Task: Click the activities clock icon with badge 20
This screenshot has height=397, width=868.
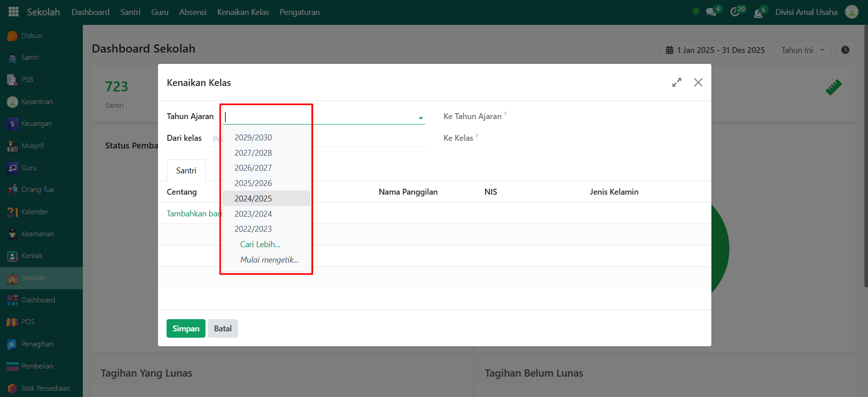Action: [x=735, y=12]
